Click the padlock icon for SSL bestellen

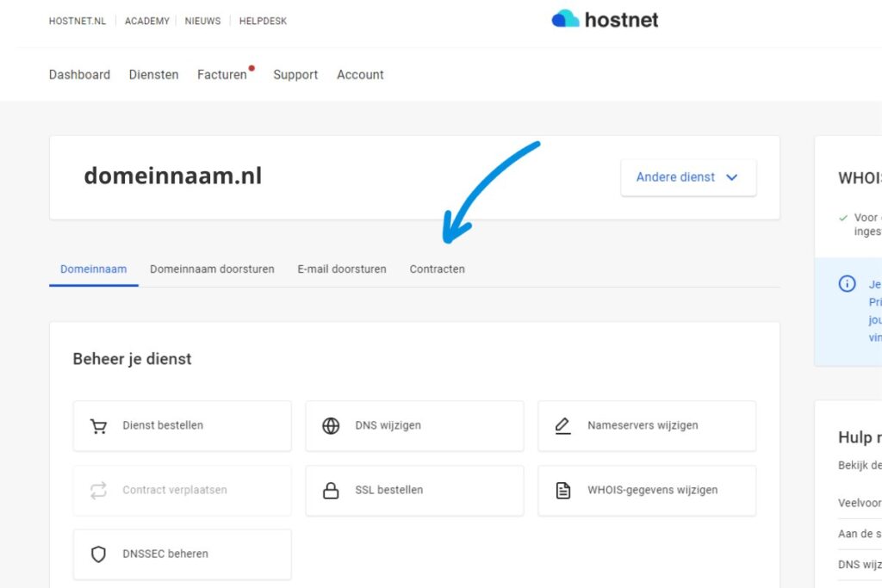pos(331,491)
